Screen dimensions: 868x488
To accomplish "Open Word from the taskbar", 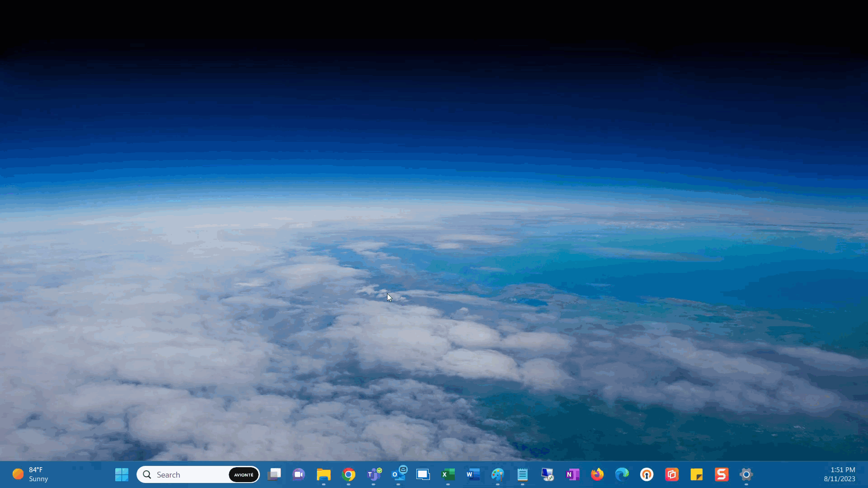I will [473, 474].
